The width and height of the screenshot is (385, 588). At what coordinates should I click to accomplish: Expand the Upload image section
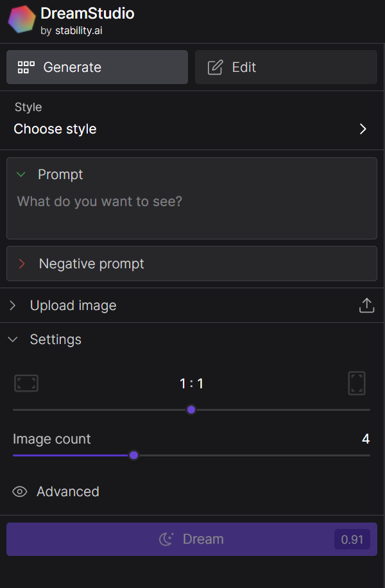click(x=12, y=305)
